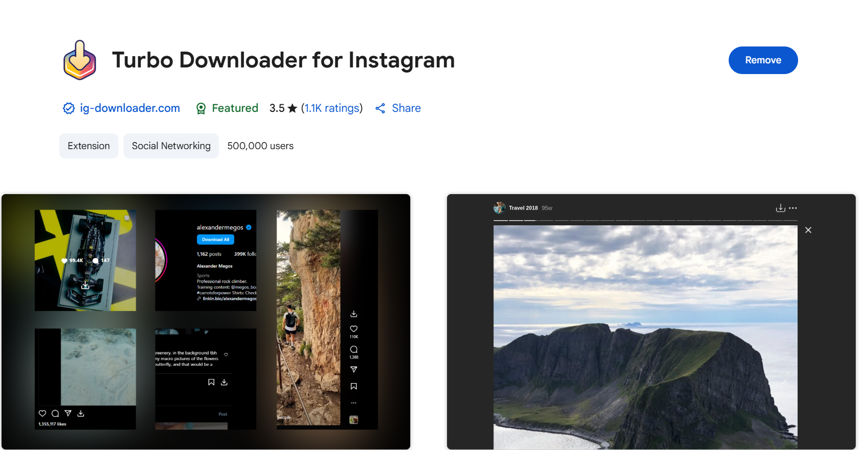The height and width of the screenshot is (450, 868).
Task: Click the download icon in story header
Action: click(780, 208)
